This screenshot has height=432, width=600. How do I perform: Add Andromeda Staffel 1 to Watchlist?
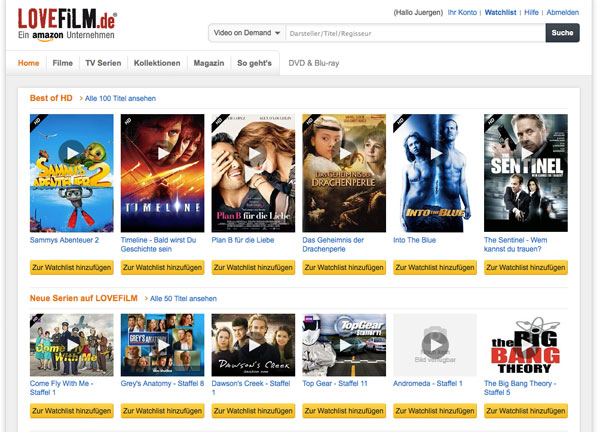(435, 411)
